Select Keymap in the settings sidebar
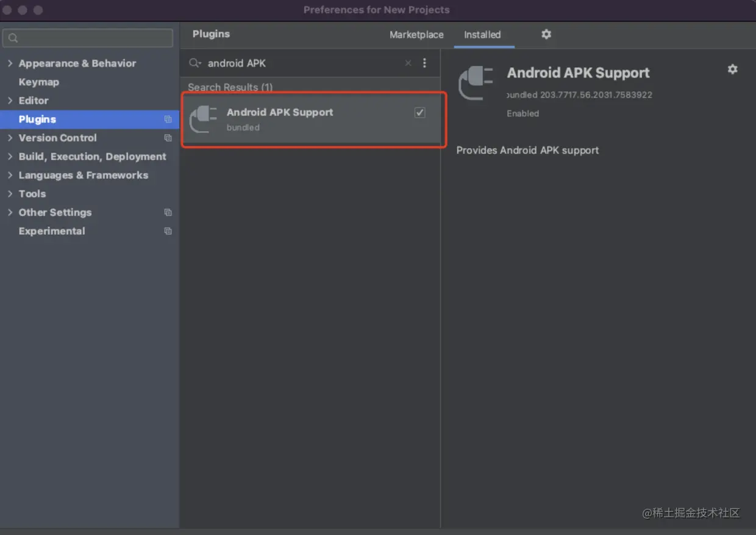 click(39, 82)
